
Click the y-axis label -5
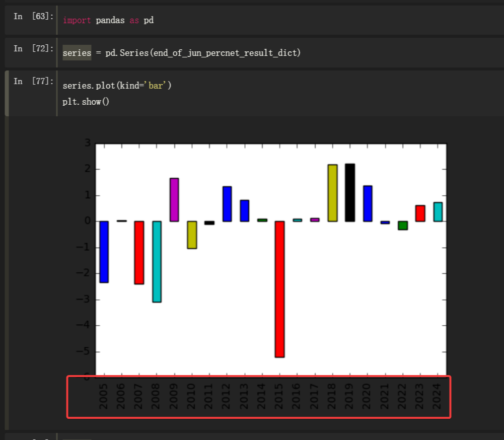click(x=84, y=351)
